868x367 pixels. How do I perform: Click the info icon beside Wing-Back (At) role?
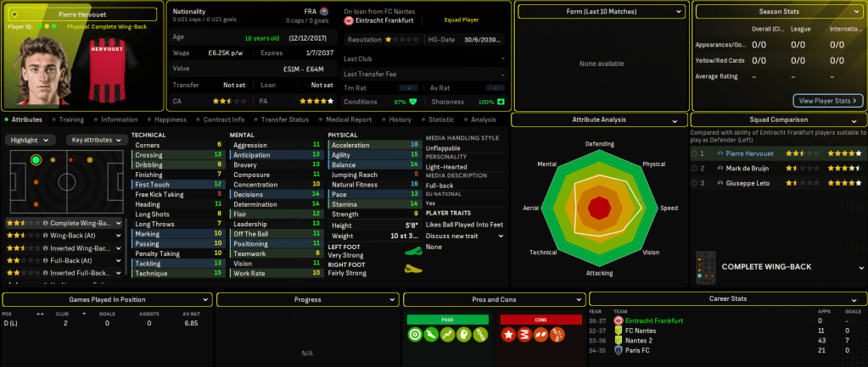(44, 235)
